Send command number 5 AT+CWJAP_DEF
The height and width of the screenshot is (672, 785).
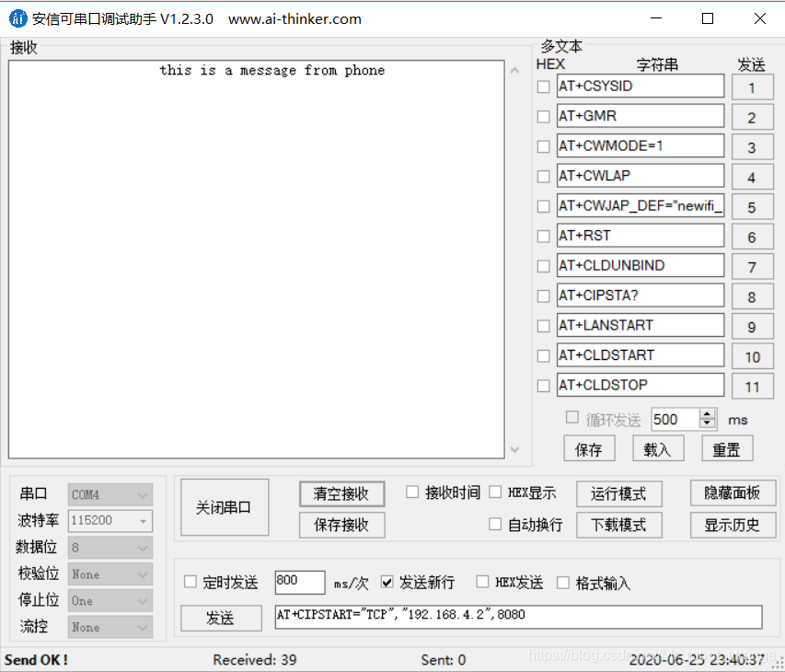click(753, 207)
